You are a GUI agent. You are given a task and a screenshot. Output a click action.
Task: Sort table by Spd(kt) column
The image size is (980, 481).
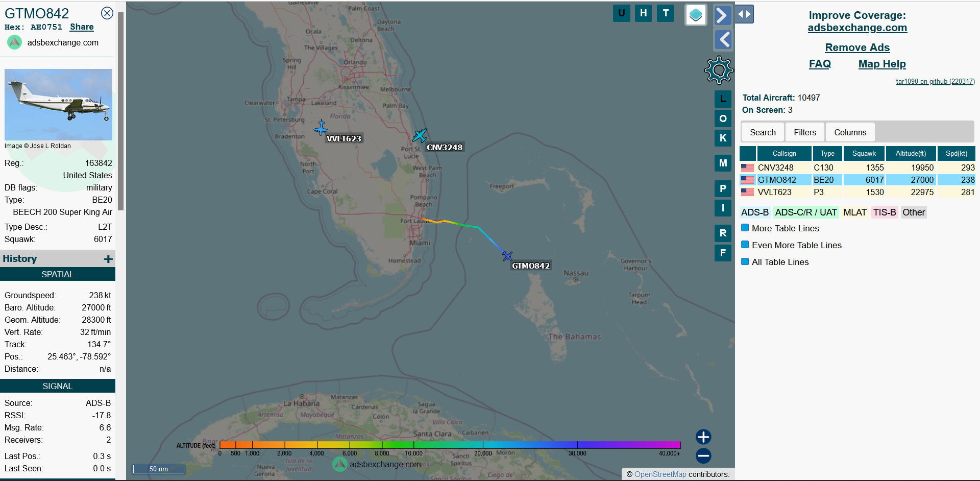tap(956, 153)
